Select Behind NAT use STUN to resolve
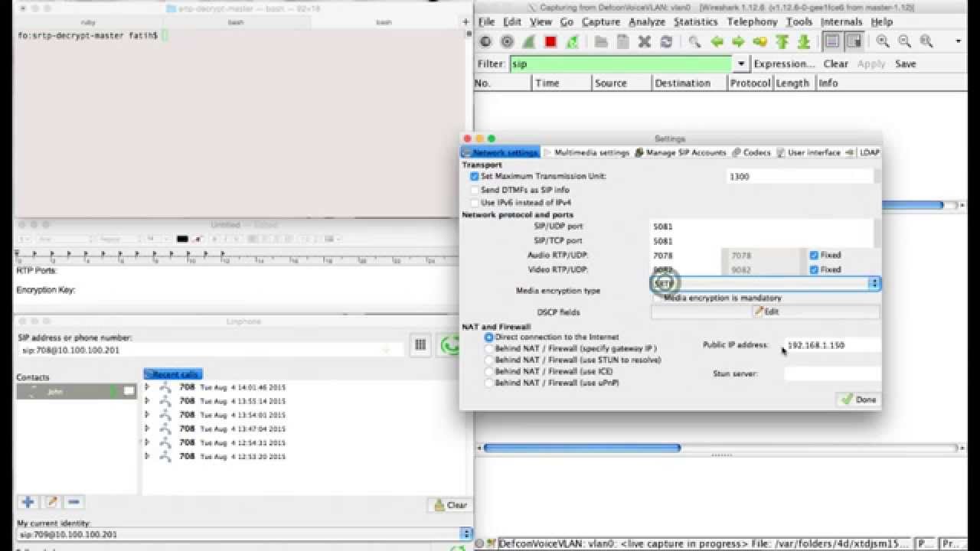The width and height of the screenshot is (980, 551). pos(489,360)
